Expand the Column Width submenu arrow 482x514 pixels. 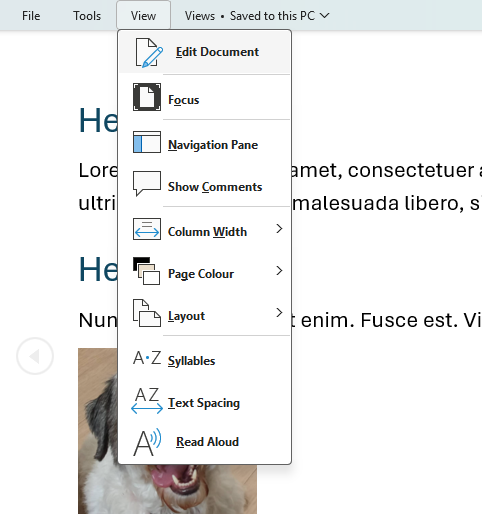pos(279,229)
